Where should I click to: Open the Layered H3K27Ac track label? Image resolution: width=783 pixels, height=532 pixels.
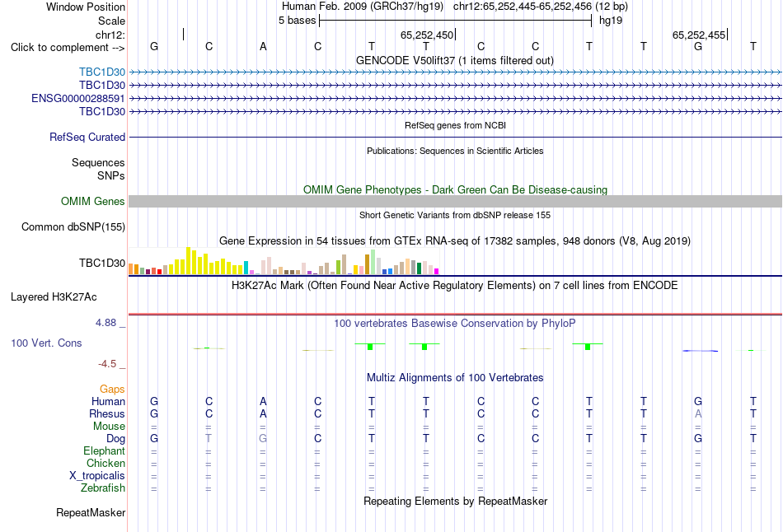point(54,297)
